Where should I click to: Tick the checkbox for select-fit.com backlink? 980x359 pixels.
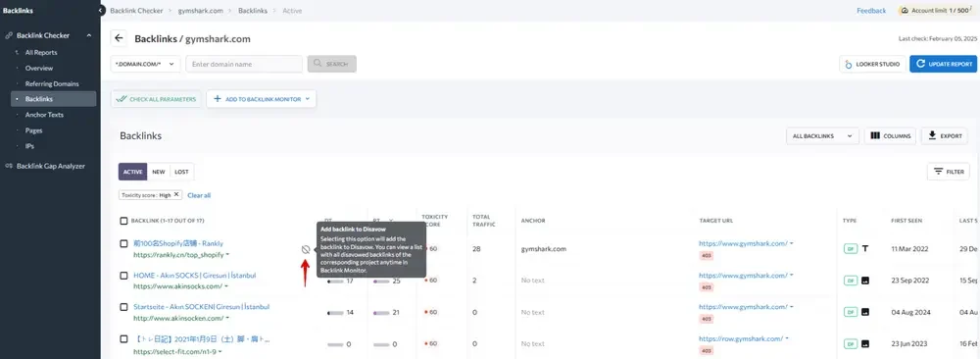tap(123, 339)
